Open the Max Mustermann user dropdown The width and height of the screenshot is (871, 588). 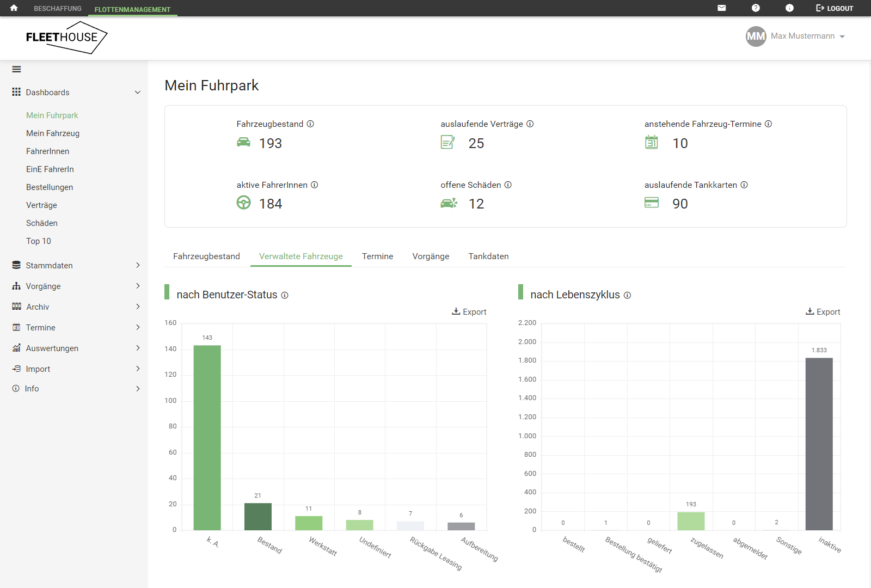coord(808,36)
